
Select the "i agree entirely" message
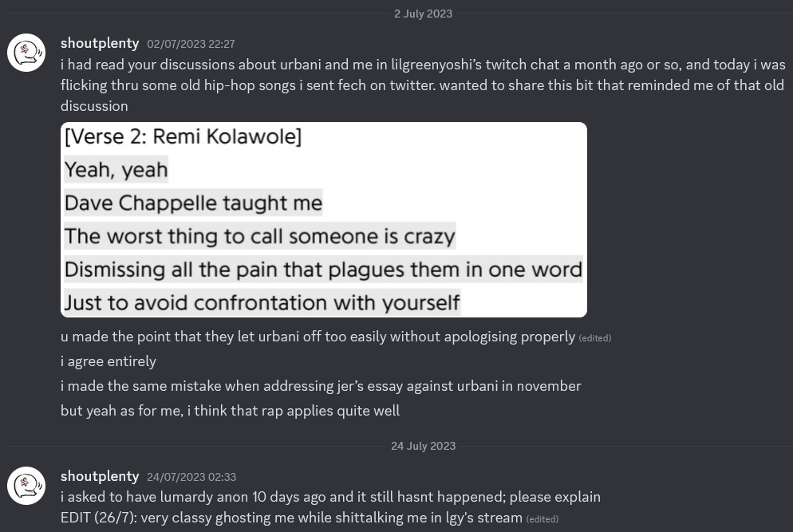[108, 361]
